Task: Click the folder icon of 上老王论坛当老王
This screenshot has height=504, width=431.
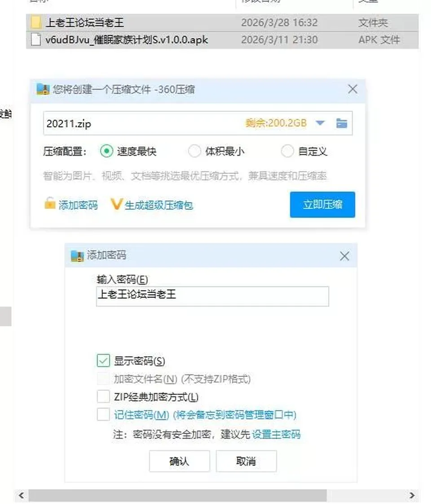Action: tap(36, 22)
